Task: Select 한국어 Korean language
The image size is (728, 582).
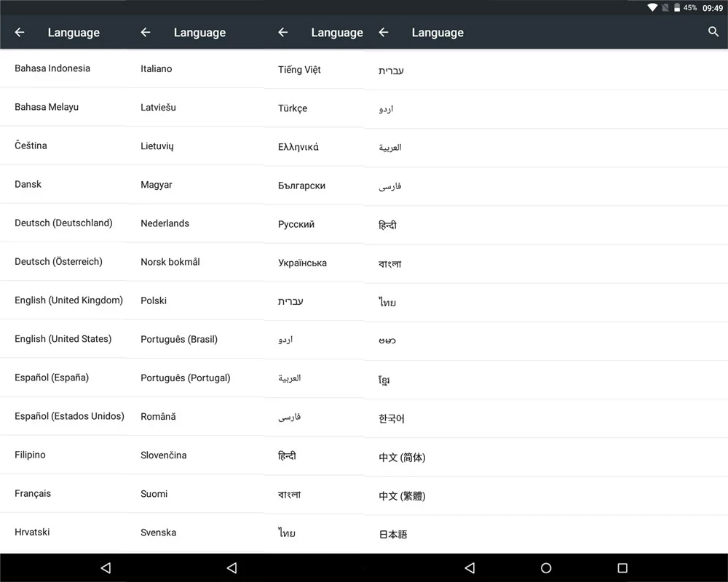Action: pos(546,418)
